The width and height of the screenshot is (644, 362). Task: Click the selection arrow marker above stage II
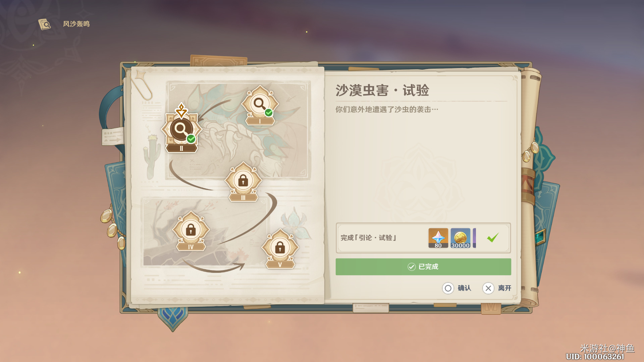coord(181,110)
